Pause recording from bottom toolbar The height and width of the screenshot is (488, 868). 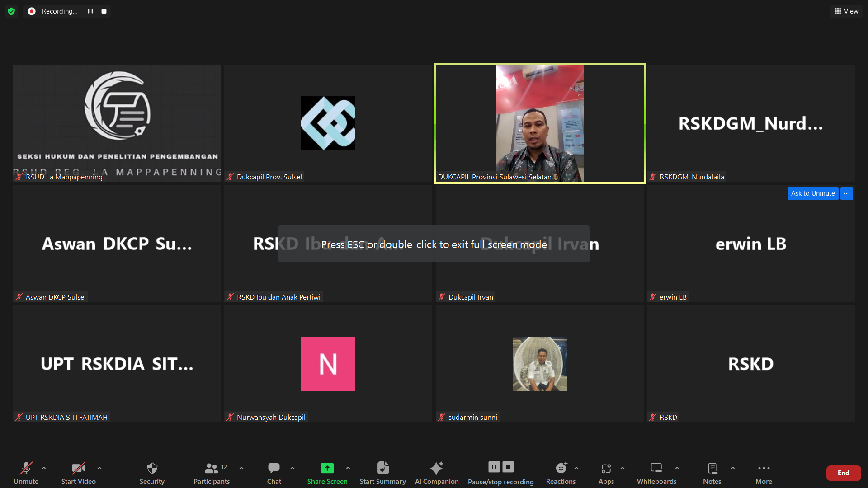click(x=494, y=466)
